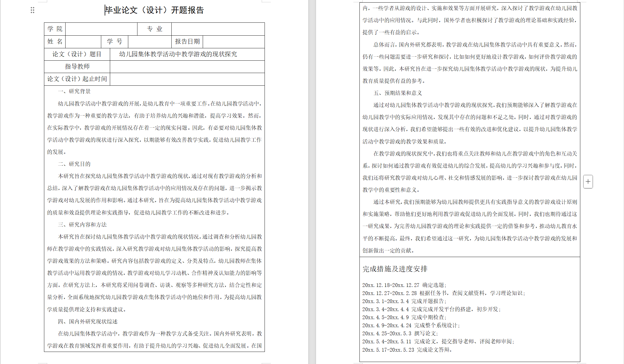
Task: Click the schedule line 完成开题报告
Action: click(404, 301)
